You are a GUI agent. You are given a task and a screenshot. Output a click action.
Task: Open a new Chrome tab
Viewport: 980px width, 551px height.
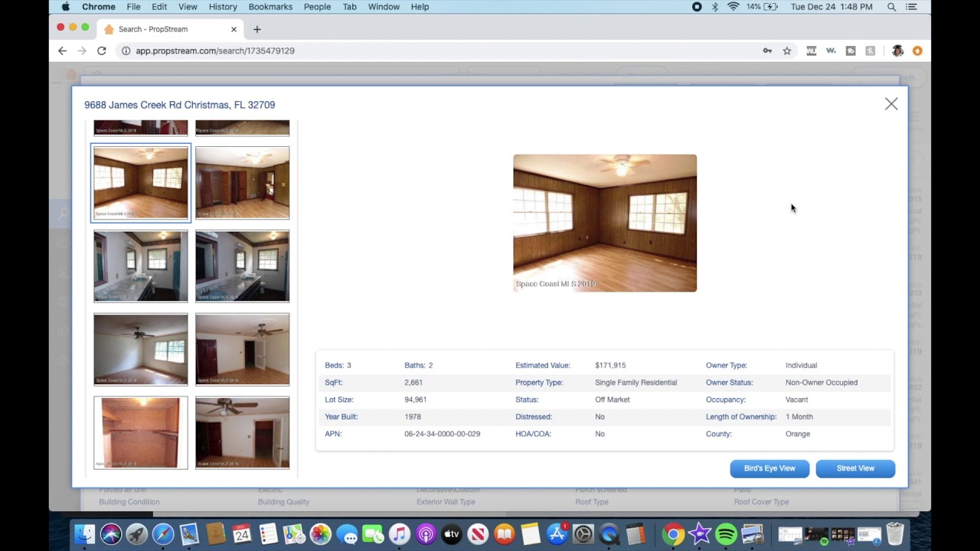[x=257, y=29]
